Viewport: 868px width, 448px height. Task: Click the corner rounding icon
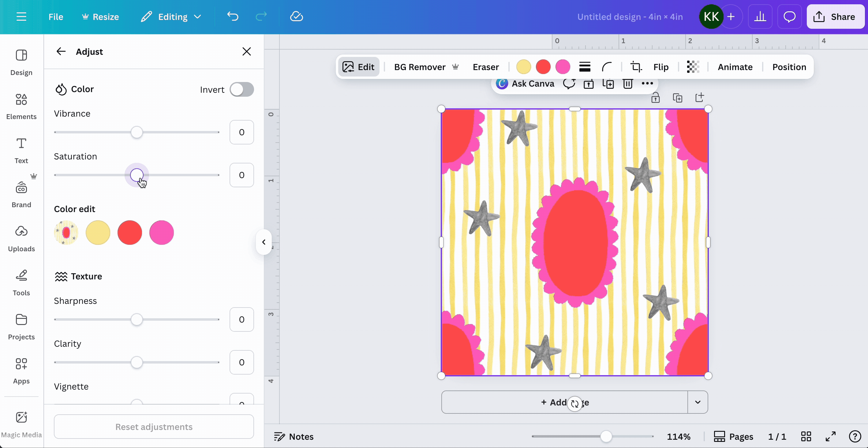tap(607, 67)
